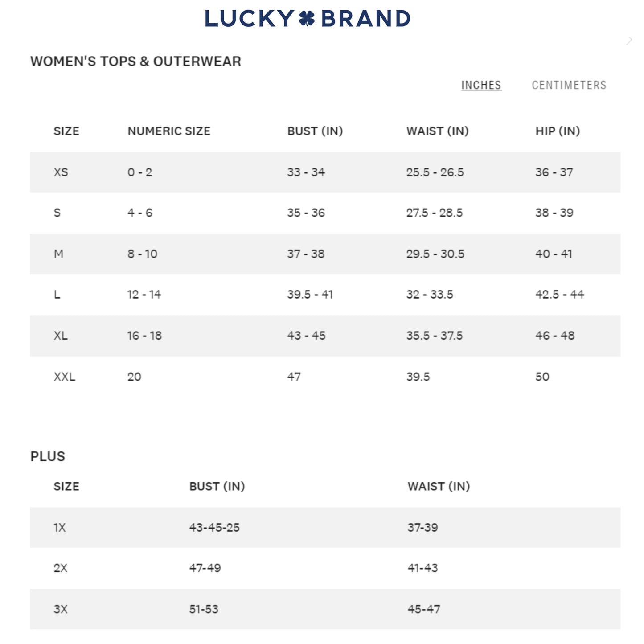Expand the next size chart with the chevron
644x644 pixels.
point(629,40)
